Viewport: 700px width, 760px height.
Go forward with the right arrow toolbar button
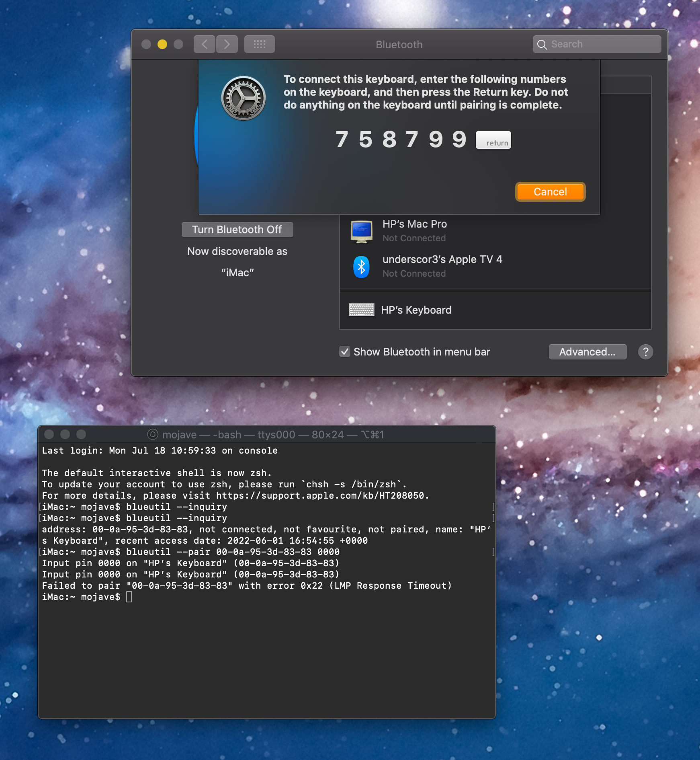point(227,44)
